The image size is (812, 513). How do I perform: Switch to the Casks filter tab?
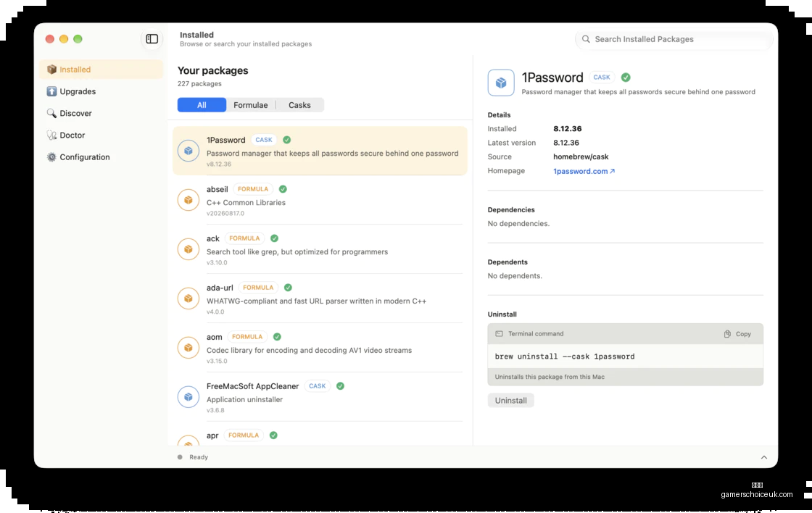coord(299,105)
